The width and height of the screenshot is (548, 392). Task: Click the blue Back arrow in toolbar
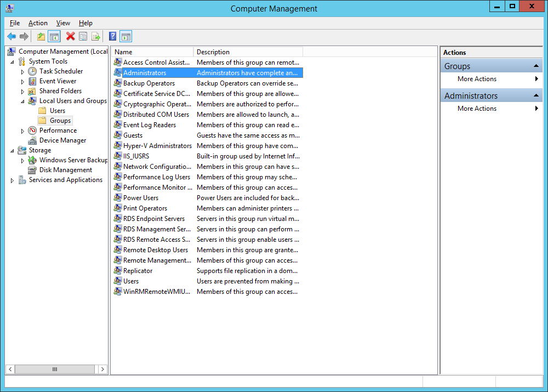(12, 37)
